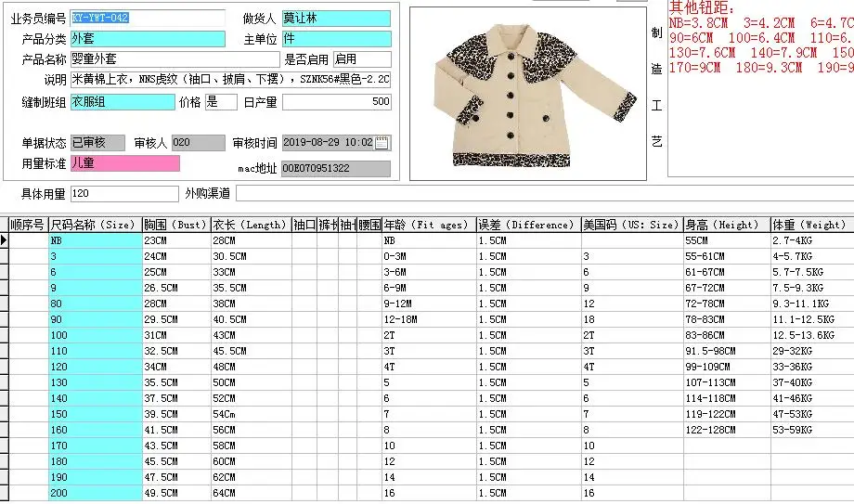
Task: Click the 顺序号 column header
Action: pyautogui.click(x=28, y=225)
